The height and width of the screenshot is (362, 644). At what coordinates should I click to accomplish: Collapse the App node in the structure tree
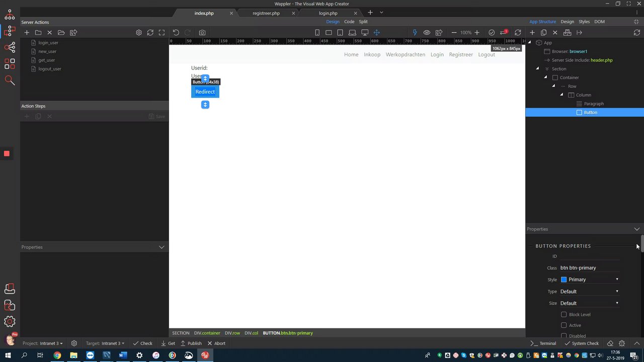[529, 43]
